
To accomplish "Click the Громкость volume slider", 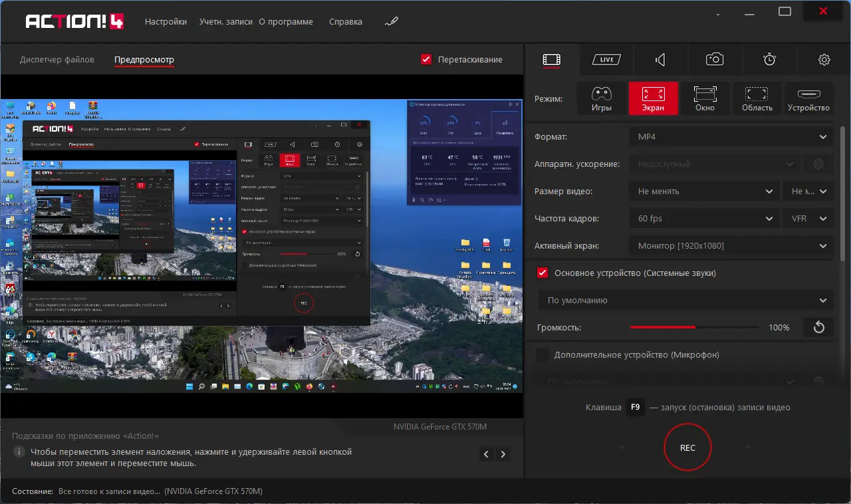I will [x=694, y=327].
